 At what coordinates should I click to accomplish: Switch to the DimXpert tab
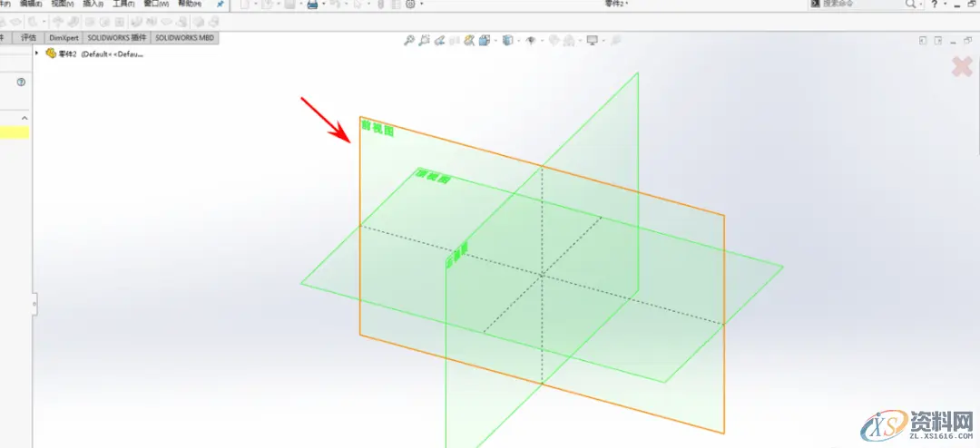point(64,37)
